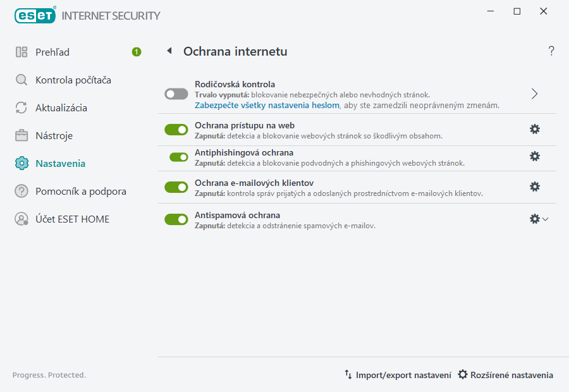The image size is (569, 392).
Task: Turn off Antispamová ochrana
Action: click(176, 219)
